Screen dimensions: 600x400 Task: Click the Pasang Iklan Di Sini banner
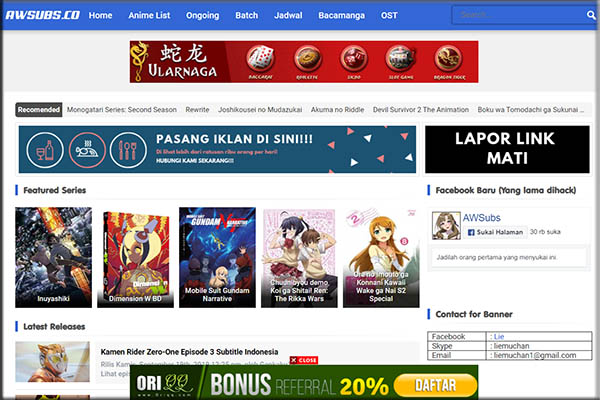pyautogui.click(x=217, y=149)
